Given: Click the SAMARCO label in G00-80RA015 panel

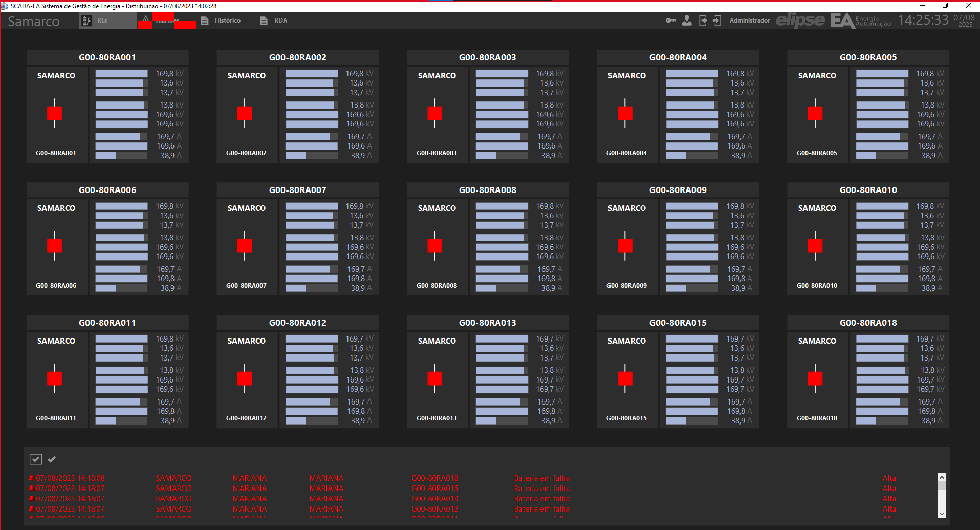Looking at the screenshot, I should pos(627,341).
